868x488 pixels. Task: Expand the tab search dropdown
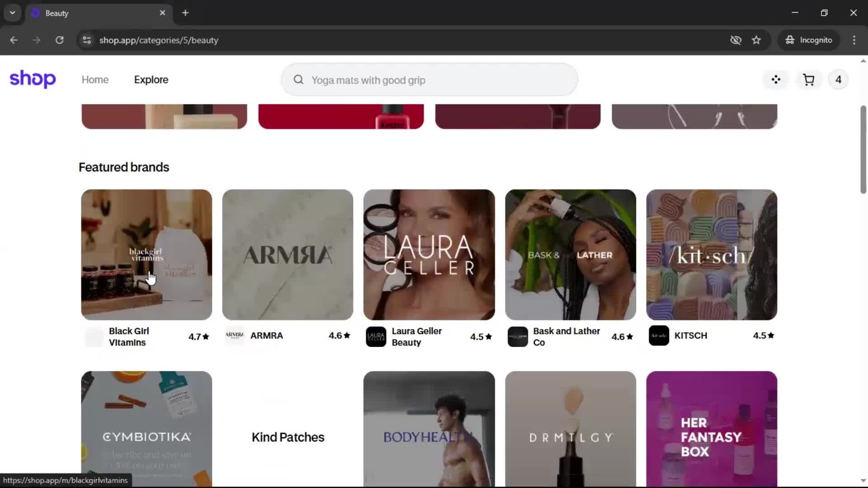pos(12,13)
